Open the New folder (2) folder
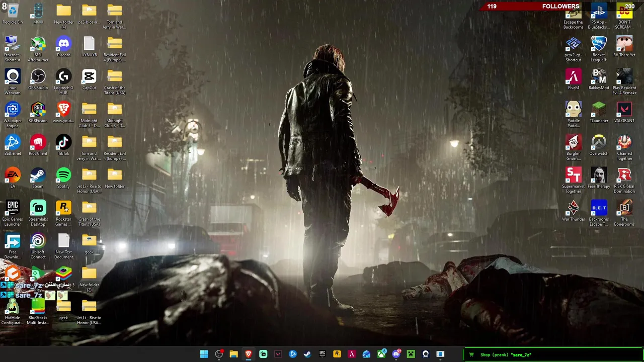The width and height of the screenshot is (644, 362). click(89, 279)
